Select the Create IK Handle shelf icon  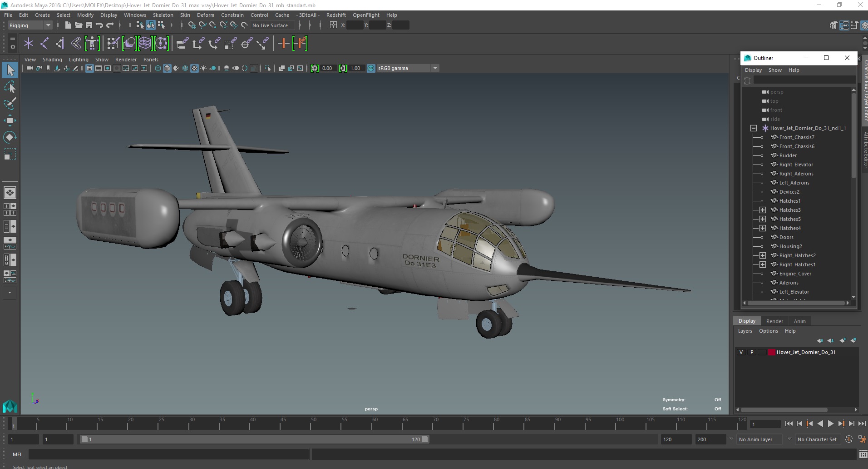pyautogui.click(x=60, y=44)
